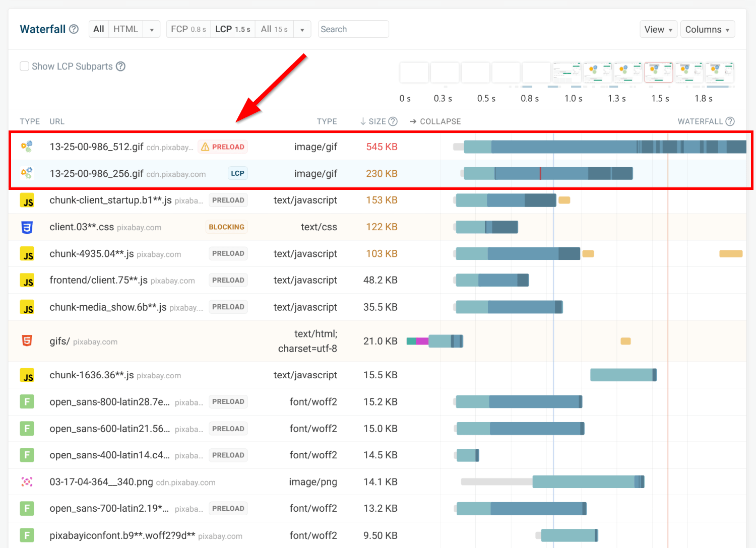Screen dimensions: 756x548
Task: Click the WATERFALL column help icon
Action: 730,121
